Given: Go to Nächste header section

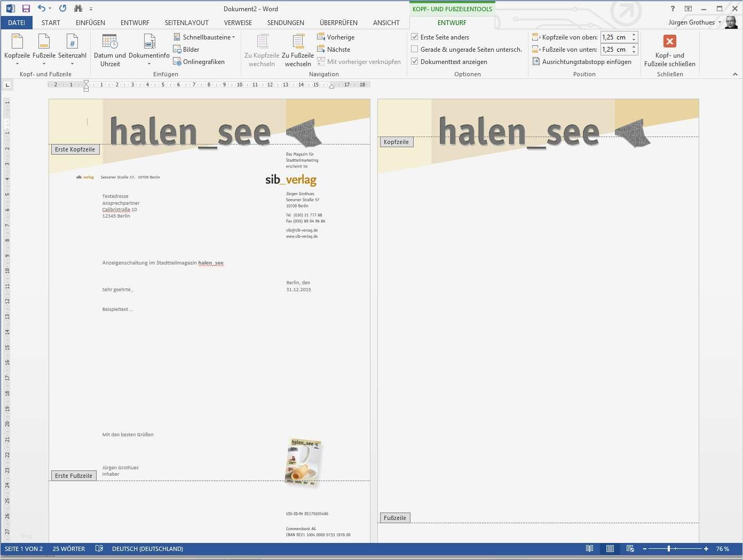Looking at the screenshot, I should [334, 50].
